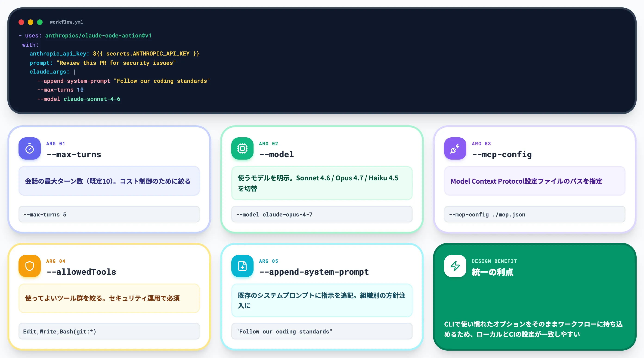Click the yellow dot in code window
The width and height of the screenshot is (644, 358).
(31, 22)
